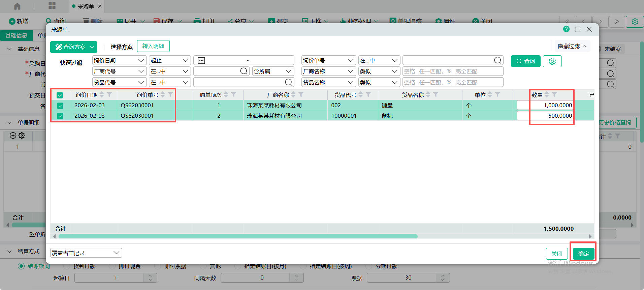Toggle the select-all checkbox in table header
644x290 pixels.
coord(60,95)
